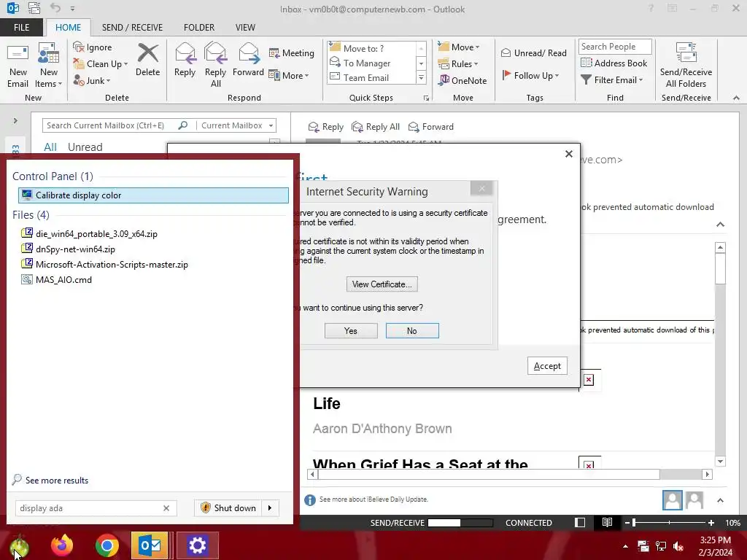Show All messages filter
Screen dimensions: 747x560
coord(50,147)
